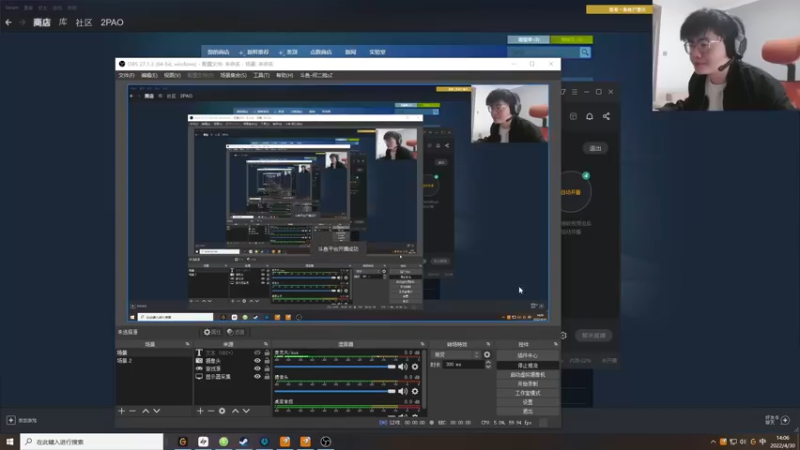Open OBS 场景集合(S) menu
This screenshot has width=800, height=450.
coord(233,76)
